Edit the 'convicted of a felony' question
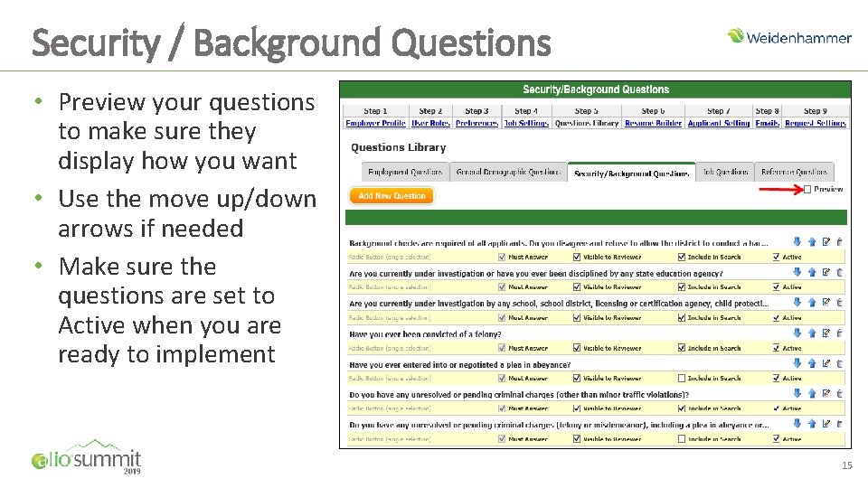Viewport: 868px width, 488px height. [826, 333]
